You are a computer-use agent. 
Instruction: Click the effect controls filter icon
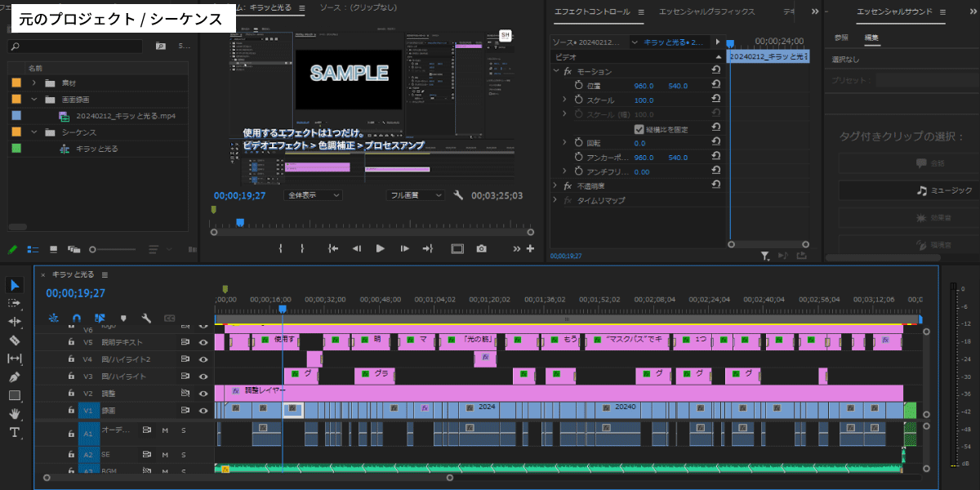(x=765, y=256)
